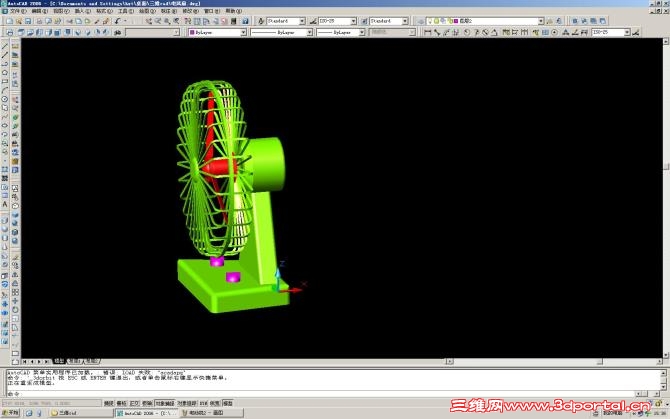Select the Angular dimension tool
This screenshot has width=670, height=419.
(494, 32)
